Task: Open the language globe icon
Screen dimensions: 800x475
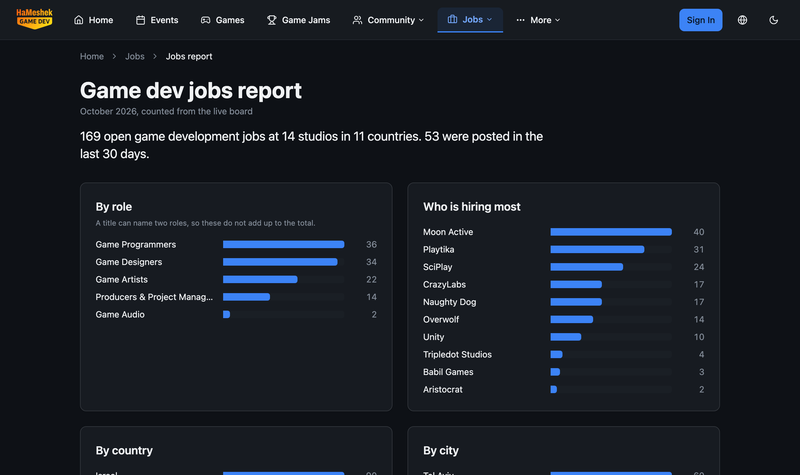Action: pos(742,20)
